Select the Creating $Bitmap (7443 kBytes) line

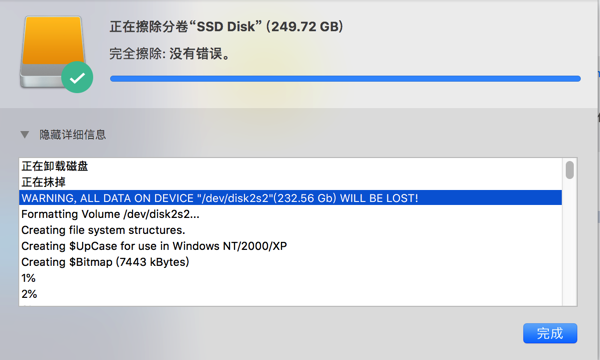(x=290, y=262)
